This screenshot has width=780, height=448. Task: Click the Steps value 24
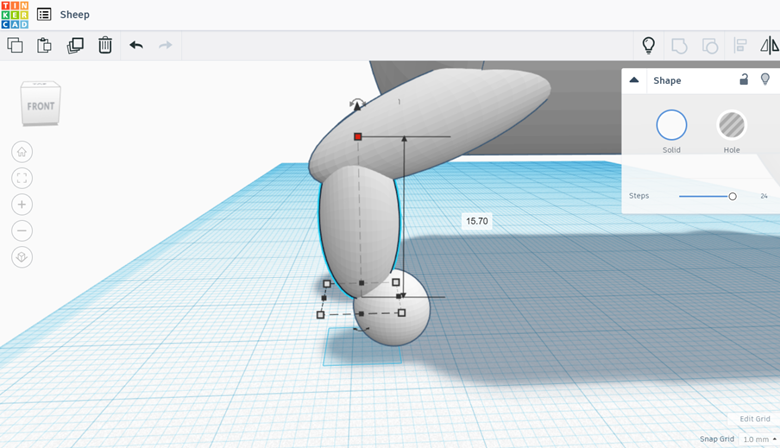(764, 196)
